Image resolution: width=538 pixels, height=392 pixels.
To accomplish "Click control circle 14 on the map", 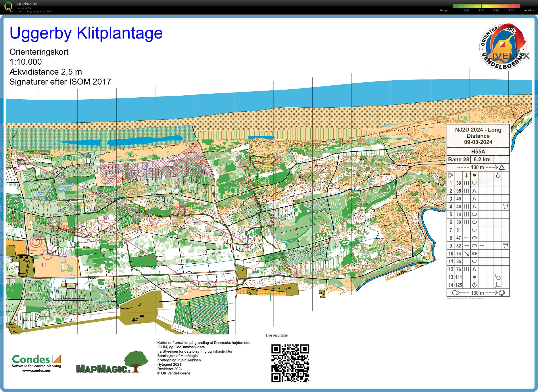I will 47,255.
